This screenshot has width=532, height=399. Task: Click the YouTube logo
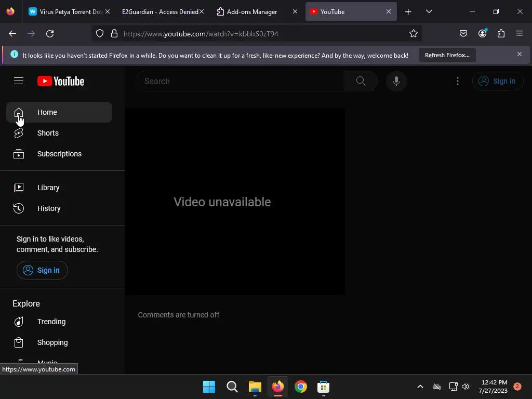tap(61, 81)
